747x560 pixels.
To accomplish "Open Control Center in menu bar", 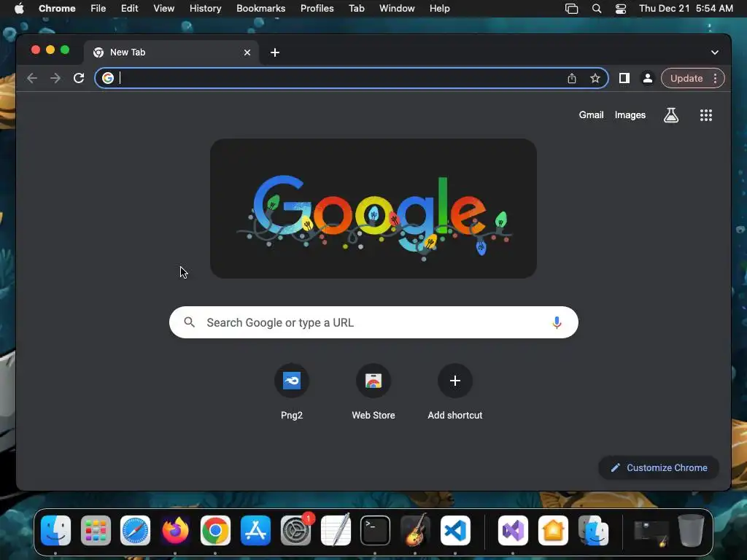I will 621,9.
